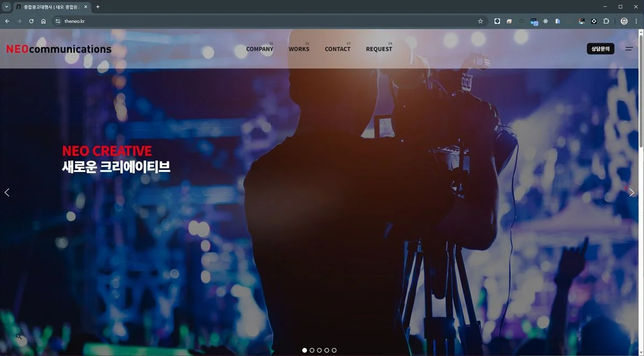This screenshot has width=644, height=356.
Task: Open the Chrome profile avatar icon
Action: tap(624, 21)
